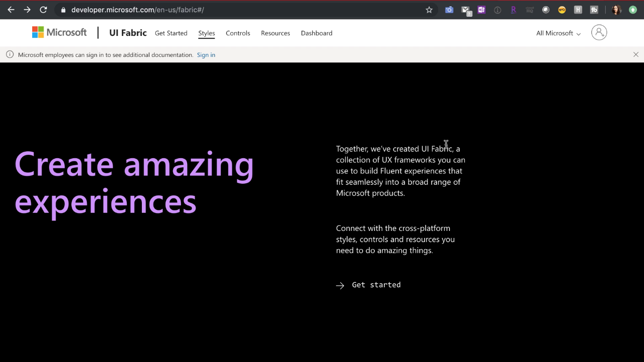644x362 pixels.
Task: Reload the page with refresh icon
Action: 43,10
